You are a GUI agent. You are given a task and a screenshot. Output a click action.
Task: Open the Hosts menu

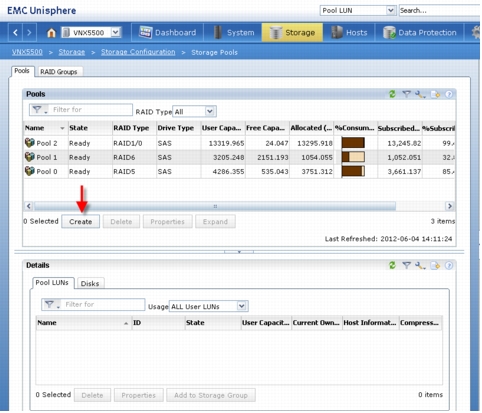point(349,33)
